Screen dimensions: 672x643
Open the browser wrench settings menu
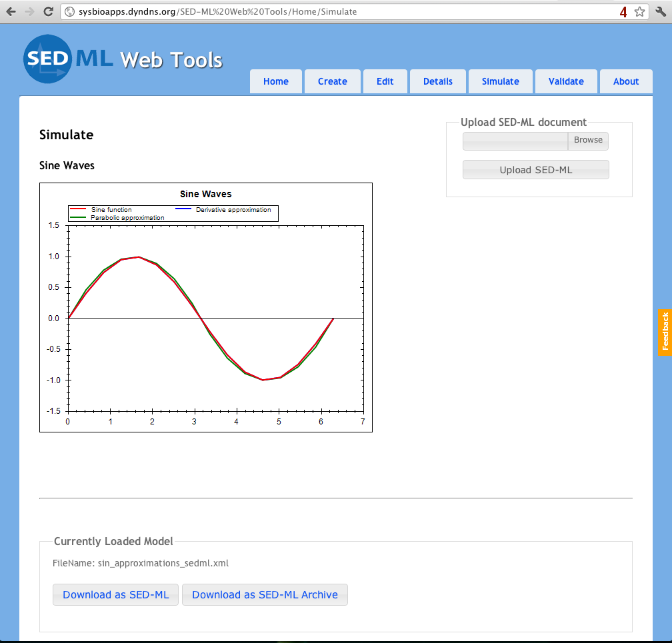[661, 11]
